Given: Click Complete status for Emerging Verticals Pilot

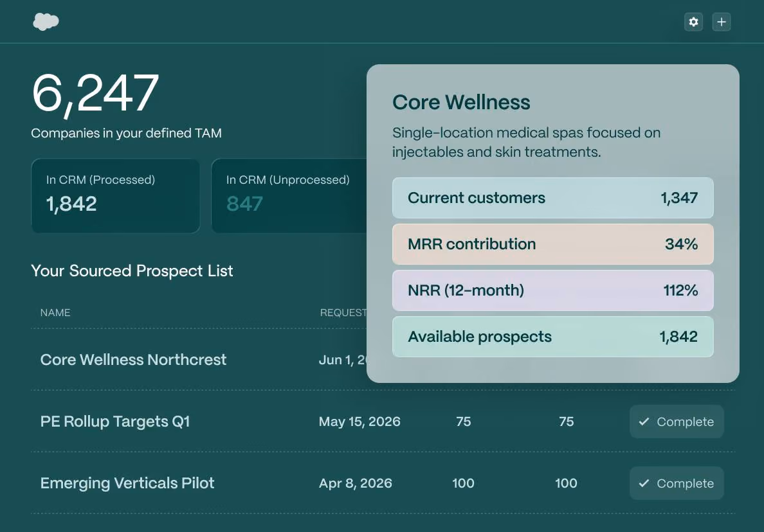Looking at the screenshot, I should tap(677, 483).
